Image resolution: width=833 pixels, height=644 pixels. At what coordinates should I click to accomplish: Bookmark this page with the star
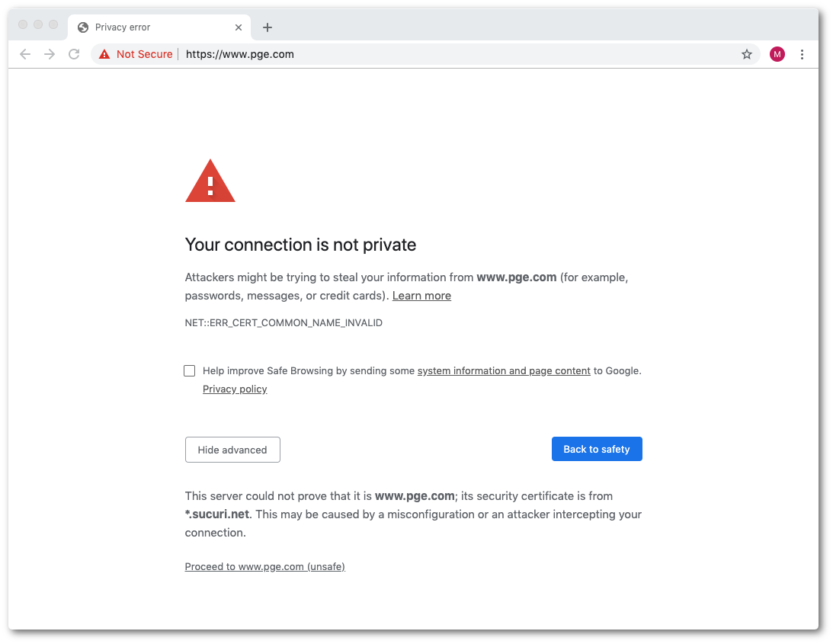[x=747, y=54]
